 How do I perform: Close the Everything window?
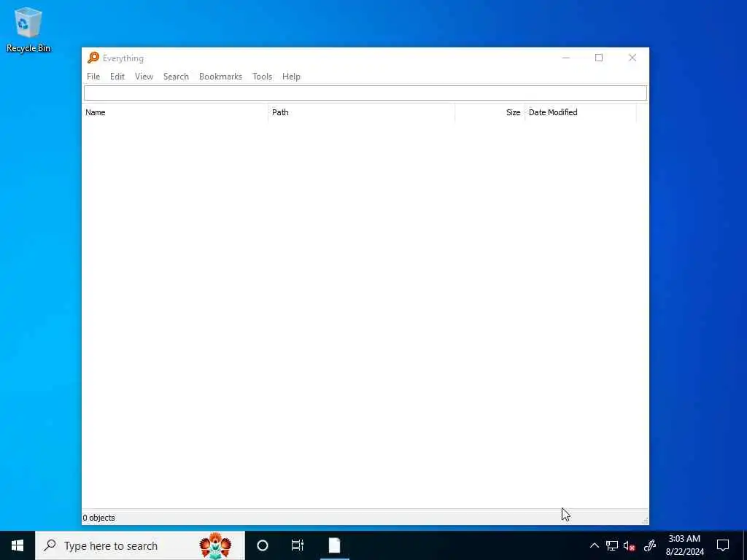point(632,58)
